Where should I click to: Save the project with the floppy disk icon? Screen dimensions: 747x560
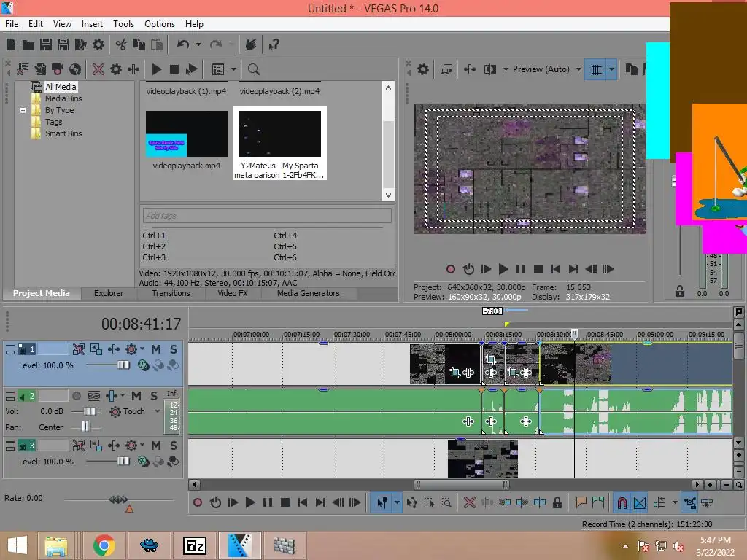[x=46, y=44]
